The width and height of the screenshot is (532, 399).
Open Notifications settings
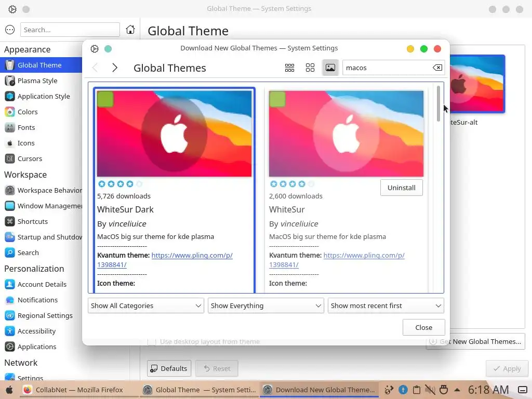[41, 300]
